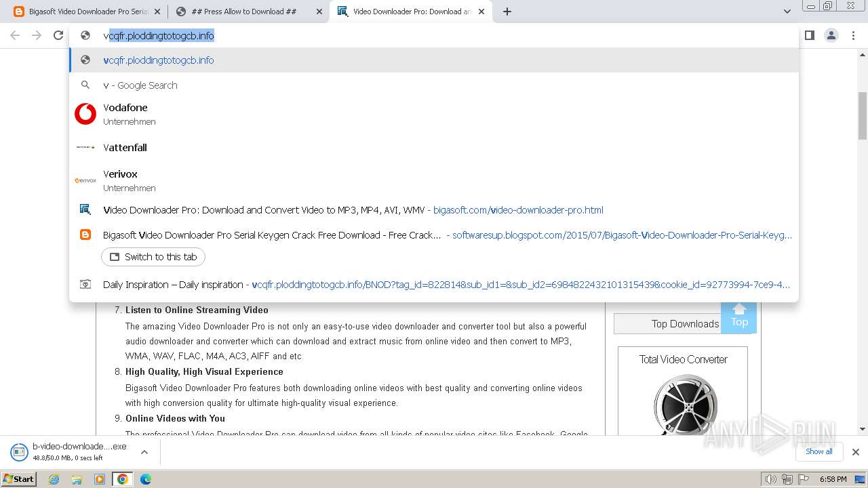Click the Vodafone logo icon
Image resolution: width=868 pixels, height=488 pixels.
pos(85,114)
